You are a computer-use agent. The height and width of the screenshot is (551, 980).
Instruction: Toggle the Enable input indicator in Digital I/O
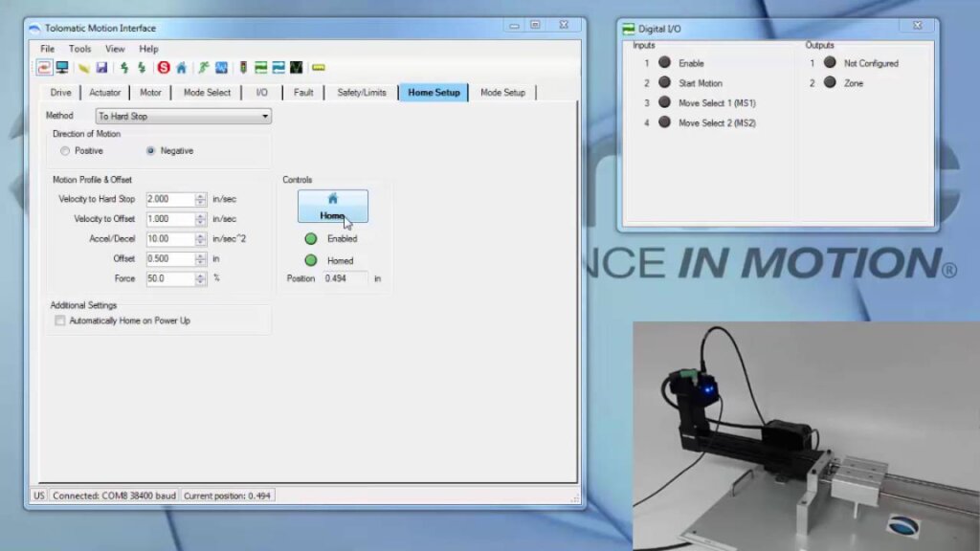click(664, 63)
